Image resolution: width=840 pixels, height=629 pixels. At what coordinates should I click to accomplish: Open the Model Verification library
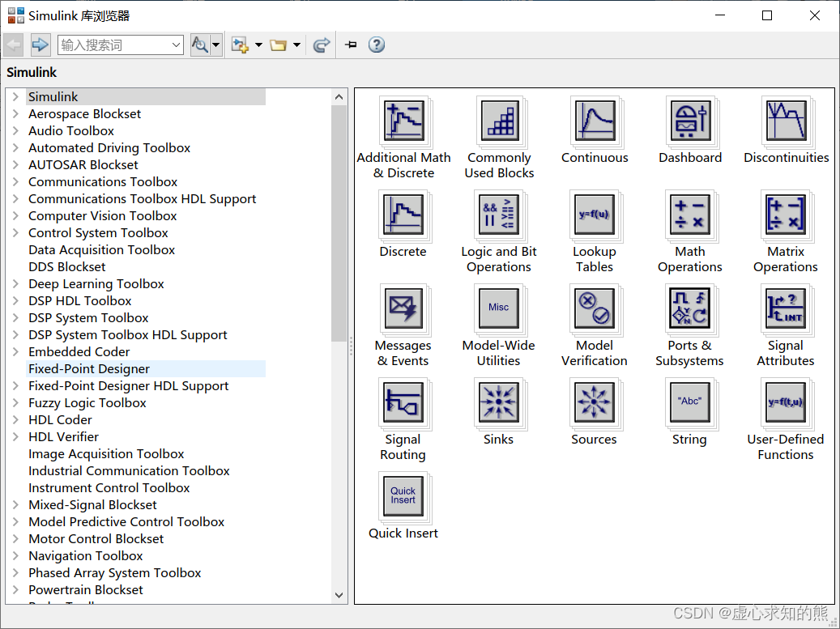(x=595, y=309)
